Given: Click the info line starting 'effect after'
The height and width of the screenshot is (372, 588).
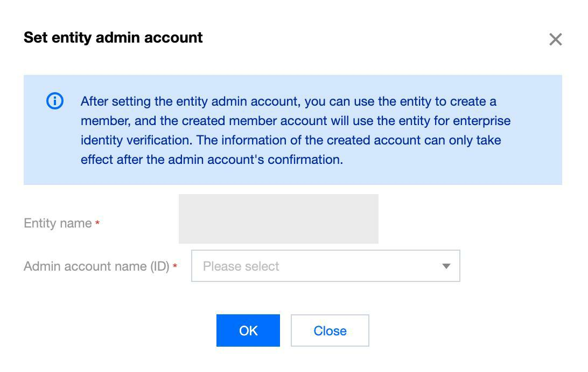Looking at the screenshot, I should (212, 160).
